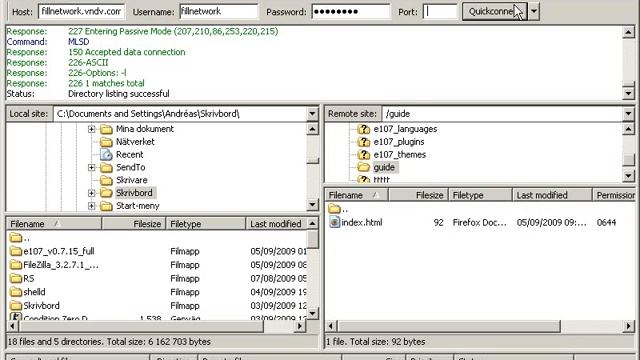Expand the Start-meny tree node

coord(91,206)
